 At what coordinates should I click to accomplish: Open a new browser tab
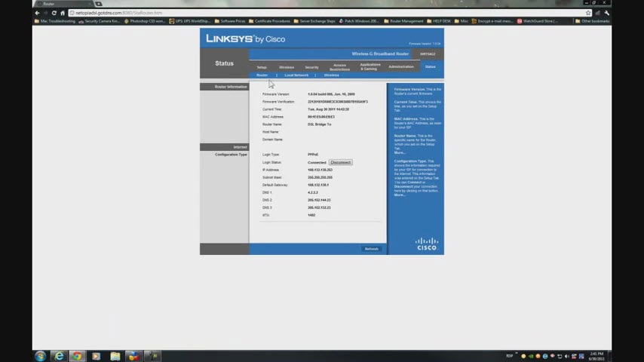click(99, 4)
